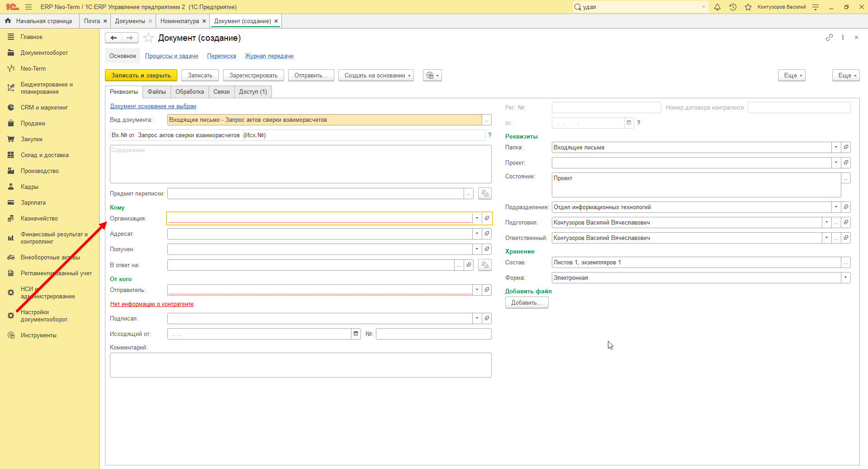The height and width of the screenshot is (469, 868).
Task: Open favorites star in title bar
Action: tap(748, 7)
